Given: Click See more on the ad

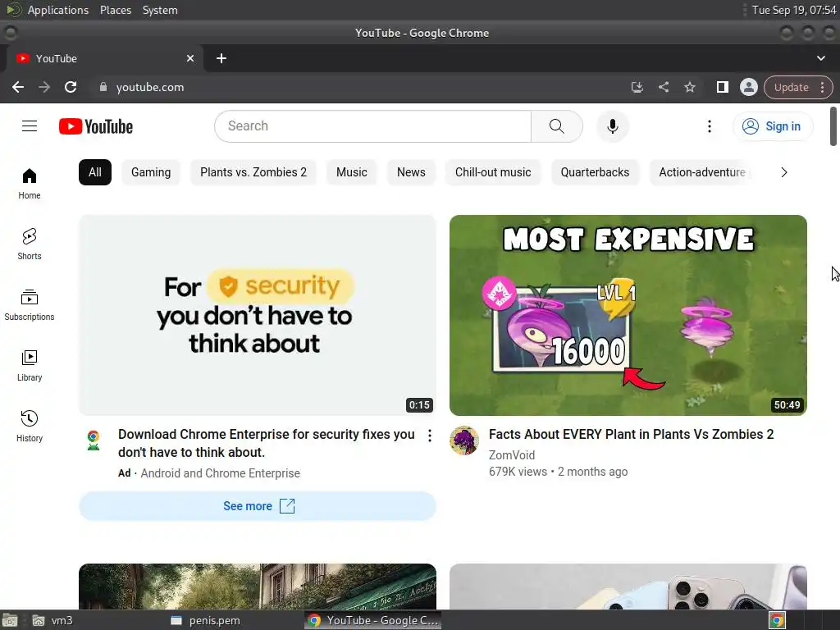Looking at the screenshot, I should (x=258, y=506).
